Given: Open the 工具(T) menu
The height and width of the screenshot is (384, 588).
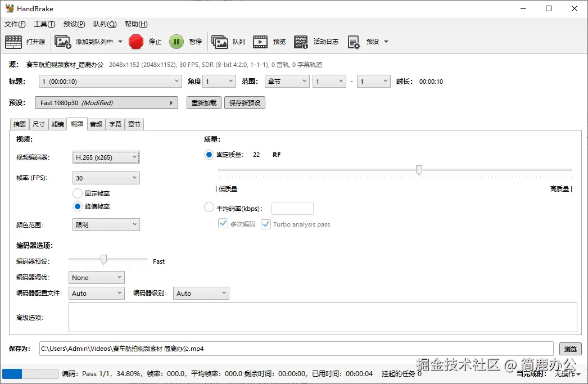Looking at the screenshot, I should coord(44,24).
